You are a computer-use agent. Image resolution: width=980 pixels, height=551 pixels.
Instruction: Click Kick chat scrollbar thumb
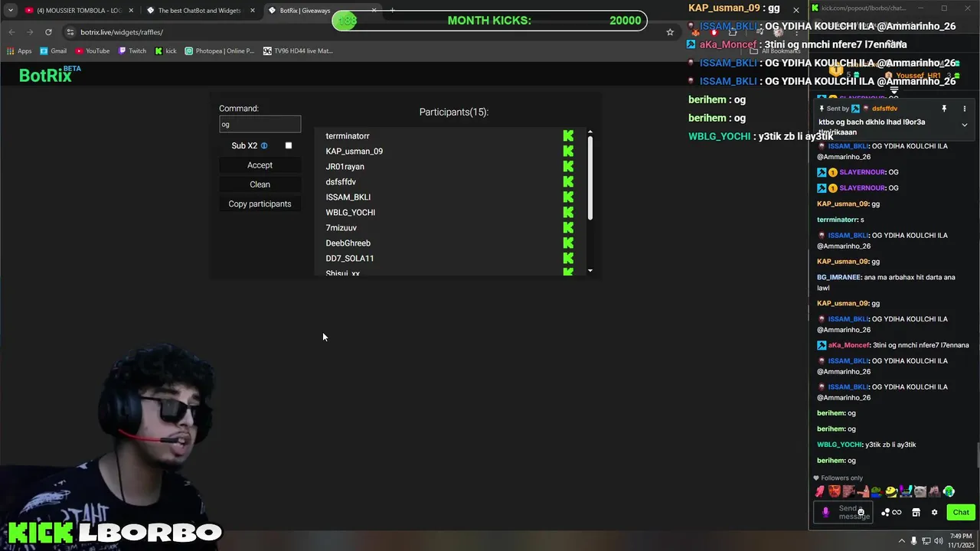coord(977,455)
